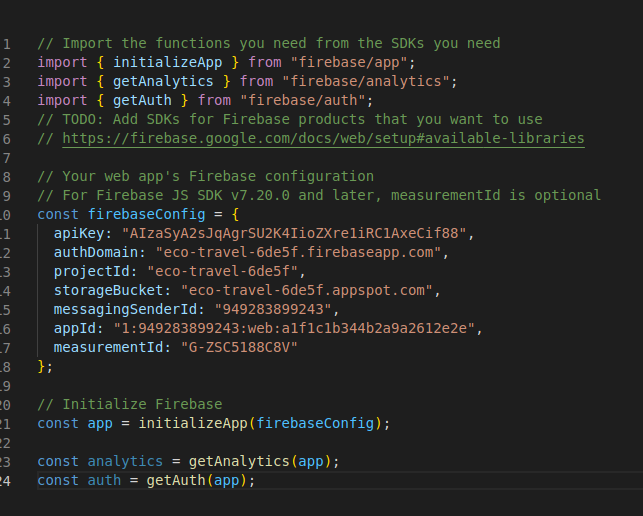The image size is (643, 516).
Task: Select the storageBucket string "eco-travel-6de5f.appspot.com"
Action: point(311,290)
